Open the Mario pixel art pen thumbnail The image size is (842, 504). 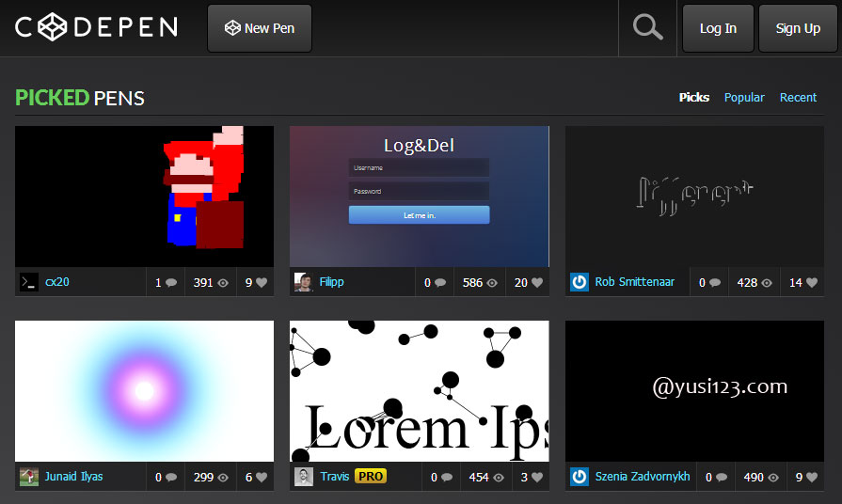point(145,197)
